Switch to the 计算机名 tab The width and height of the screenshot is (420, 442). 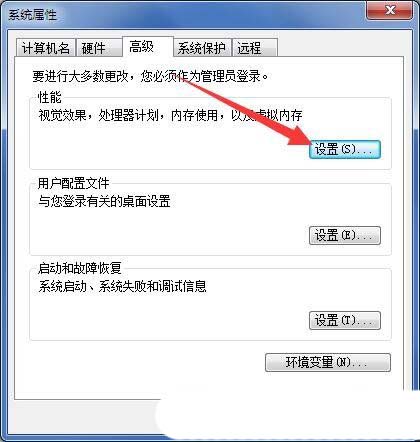click(46, 48)
